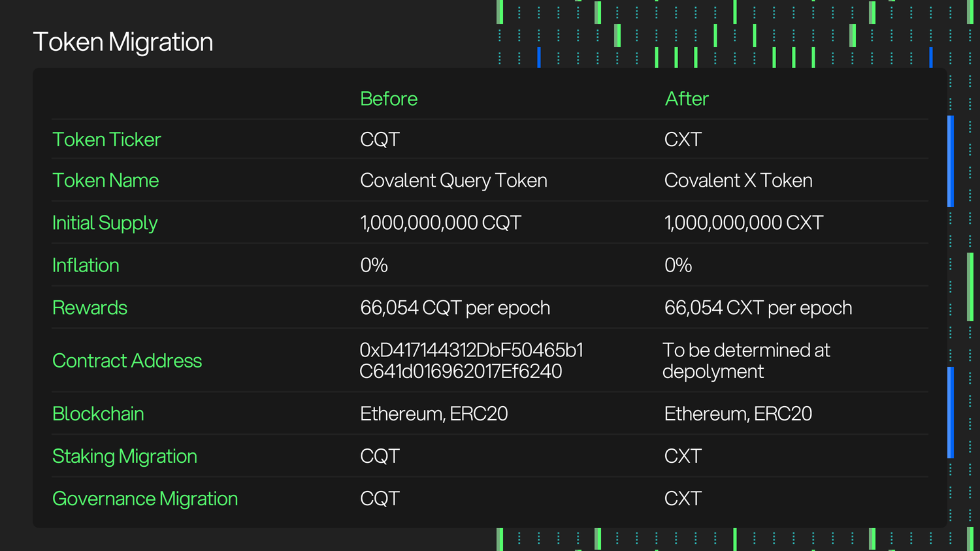Select the CXT ticker value under After
Viewport: 980px width, 551px height.
[682, 139]
